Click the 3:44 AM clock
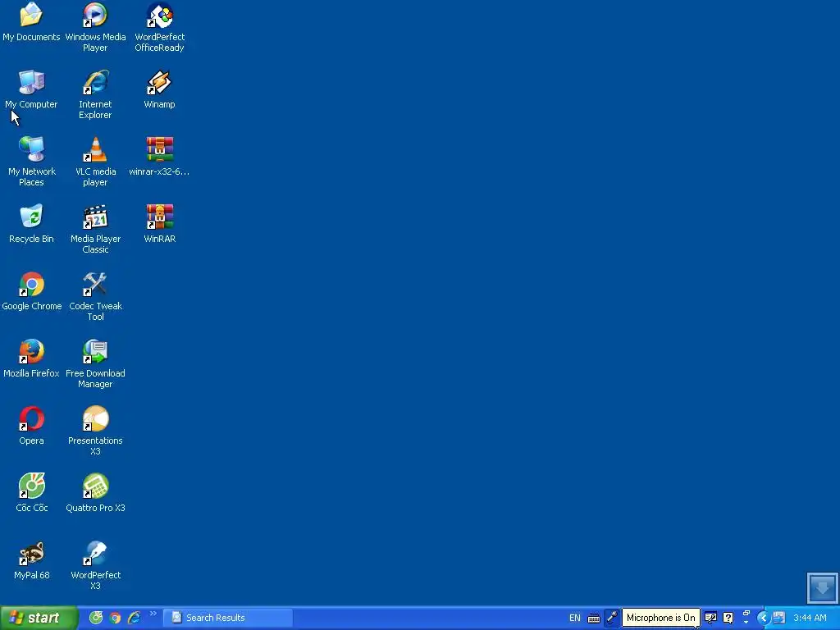The image size is (840, 630). (x=810, y=618)
